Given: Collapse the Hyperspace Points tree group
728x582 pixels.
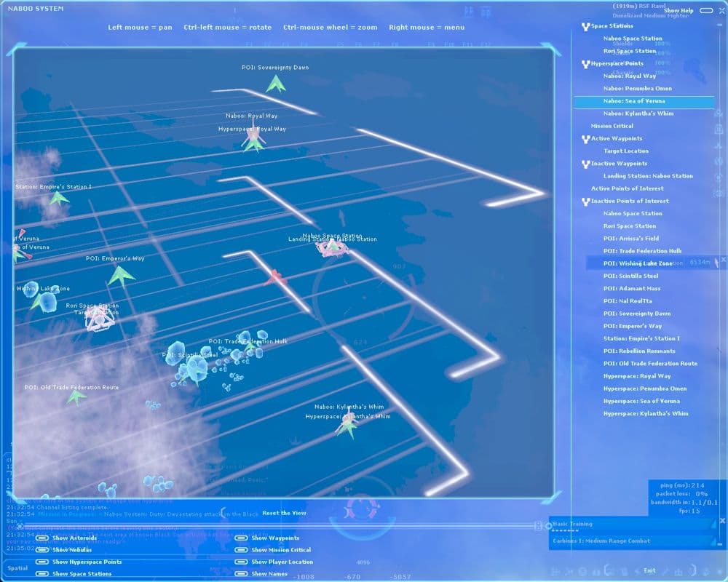Looking at the screenshot, I should coord(585,64).
